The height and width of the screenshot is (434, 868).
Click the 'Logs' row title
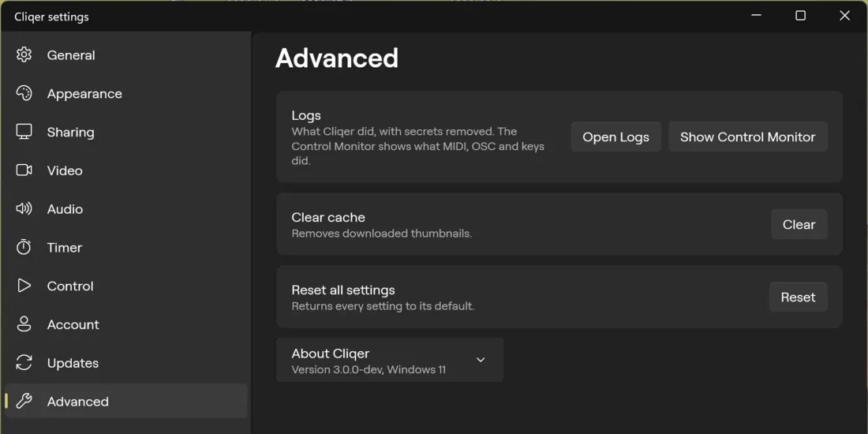click(306, 116)
